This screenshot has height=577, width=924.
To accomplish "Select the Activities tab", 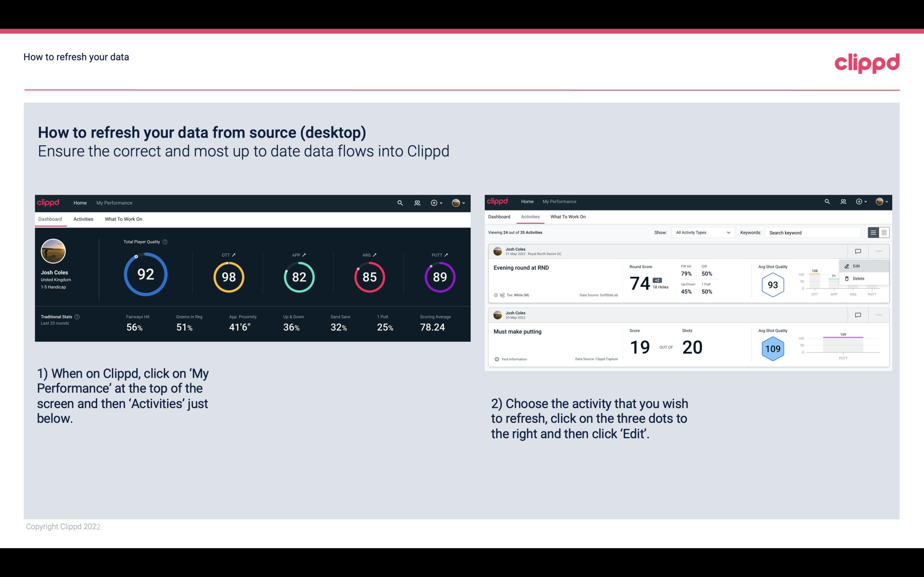I will coord(83,219).
